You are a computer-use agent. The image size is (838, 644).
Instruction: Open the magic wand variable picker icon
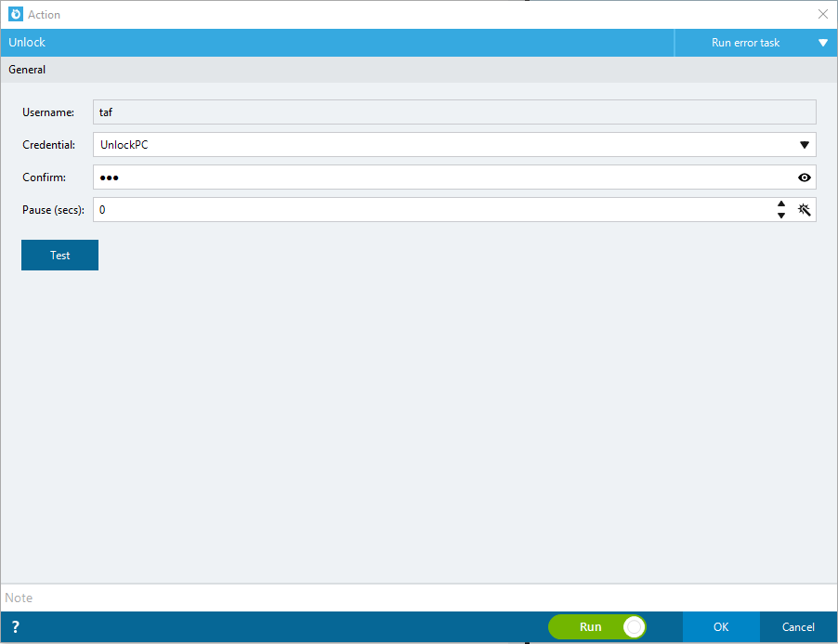pyautogui.click(x=804, y=209)
